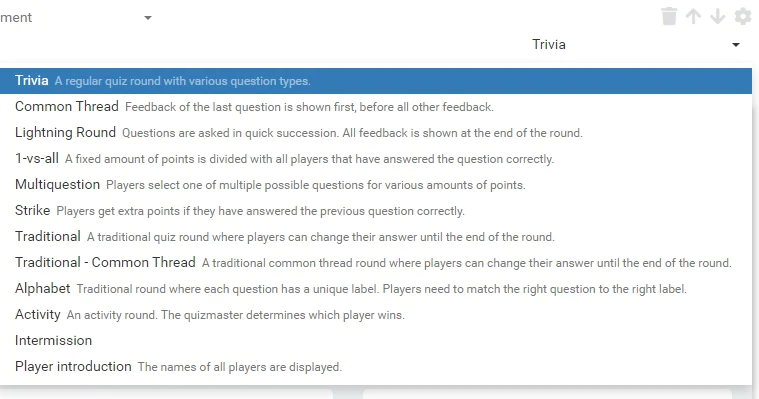Expand the Trivia round type dropdown
This screenshot has width=759, height=399.
[x=636, y=45]
